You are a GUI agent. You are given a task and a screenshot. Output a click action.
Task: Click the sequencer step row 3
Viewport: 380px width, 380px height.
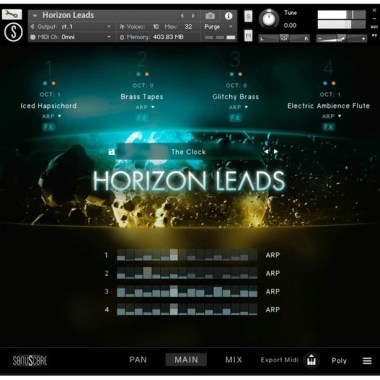187,291
